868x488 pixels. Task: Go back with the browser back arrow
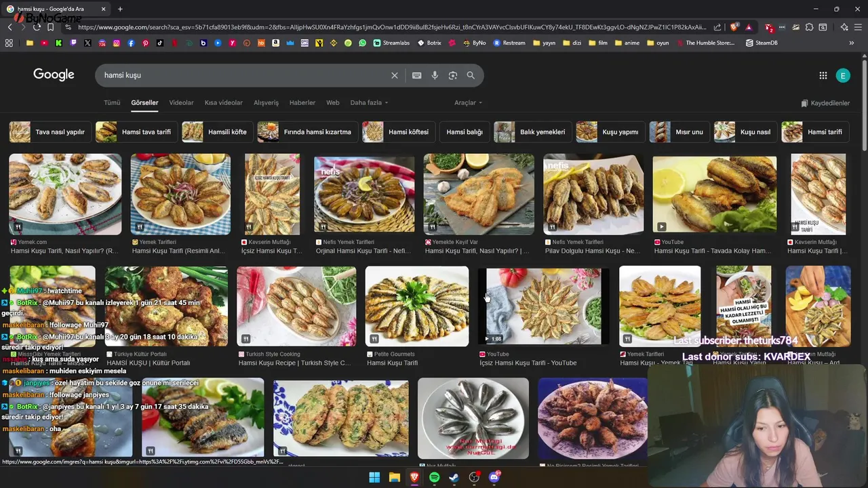click(x=9, y=27)
